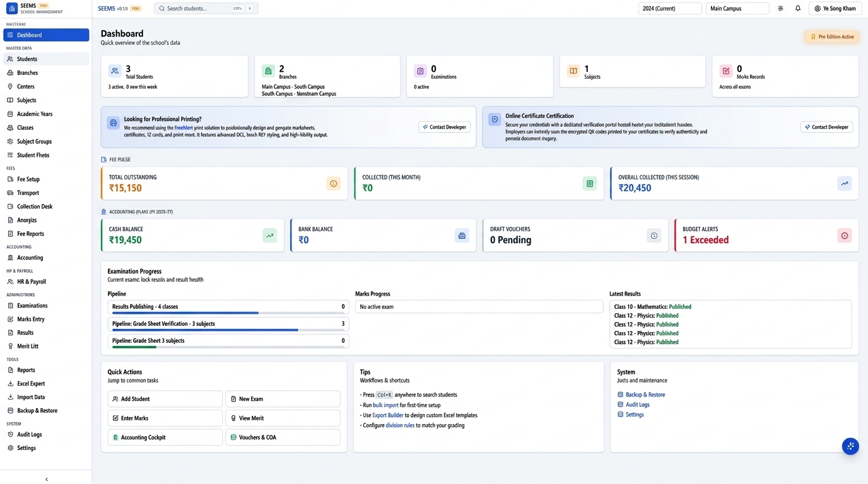This screenshot has width=868, height=484.
Task: Focus the Search students input field
Action: [206, 8]
